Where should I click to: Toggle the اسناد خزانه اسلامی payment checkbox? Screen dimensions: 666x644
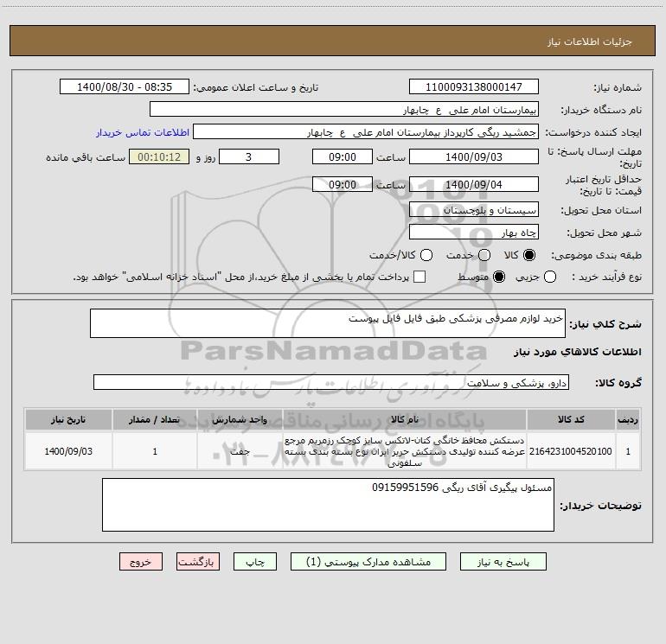click(419, 277)
